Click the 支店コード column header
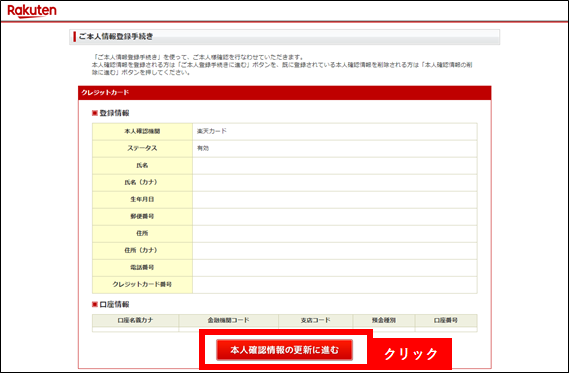Image resolution: width=569 pixels, height=373 pixels. (x=316, y=320)
